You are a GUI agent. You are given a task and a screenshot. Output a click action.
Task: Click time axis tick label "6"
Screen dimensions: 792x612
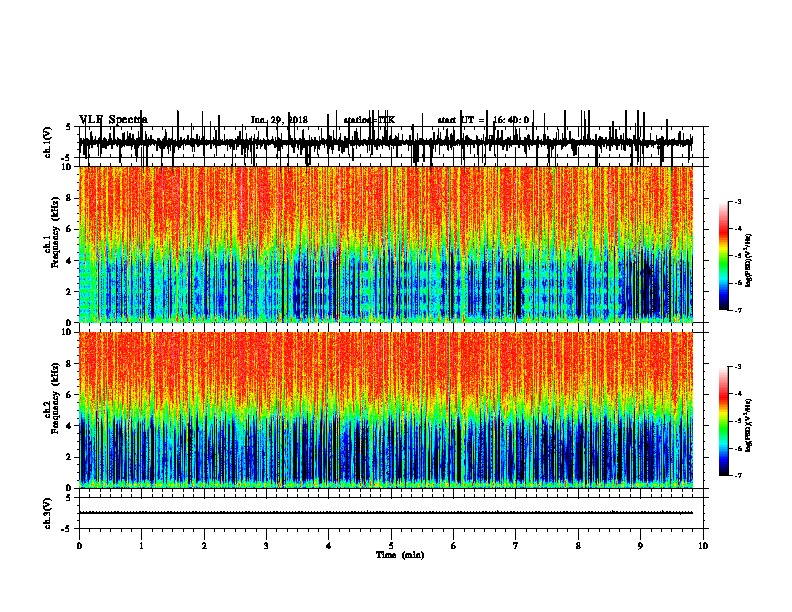click(x=453, y=546)
